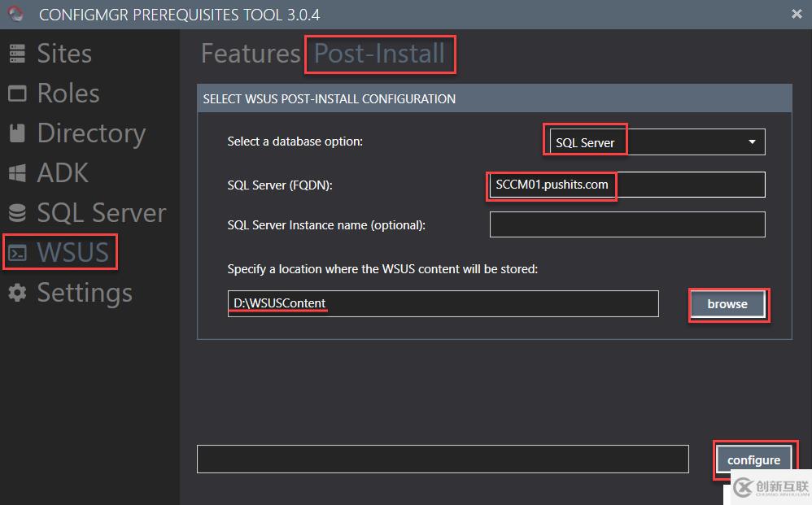Click the Sites server icon in sidebar

(17, 54)
